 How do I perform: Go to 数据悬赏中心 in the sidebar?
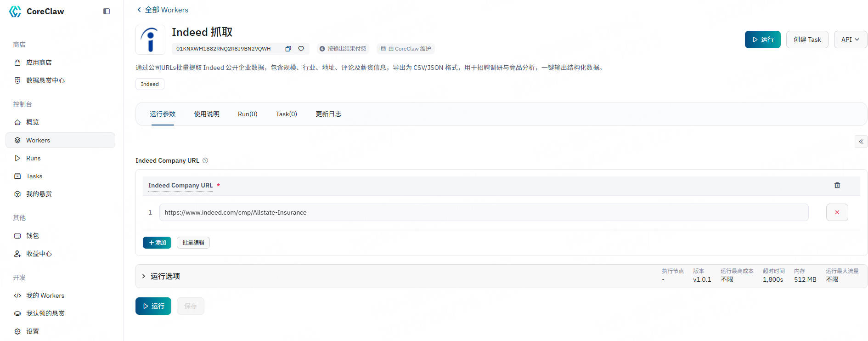tap(45, 80)
